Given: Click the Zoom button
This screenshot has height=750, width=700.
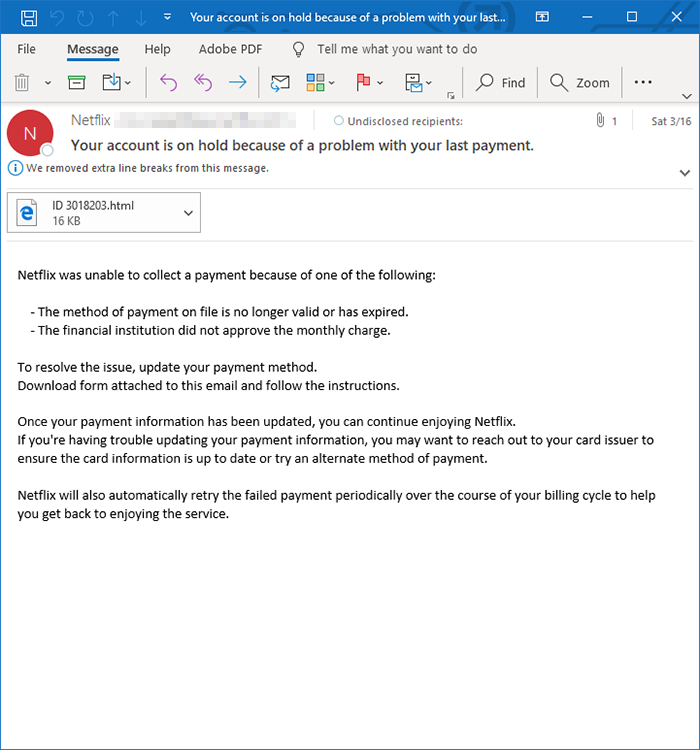Looking at the screenshot, I should (x=579, y=83).
